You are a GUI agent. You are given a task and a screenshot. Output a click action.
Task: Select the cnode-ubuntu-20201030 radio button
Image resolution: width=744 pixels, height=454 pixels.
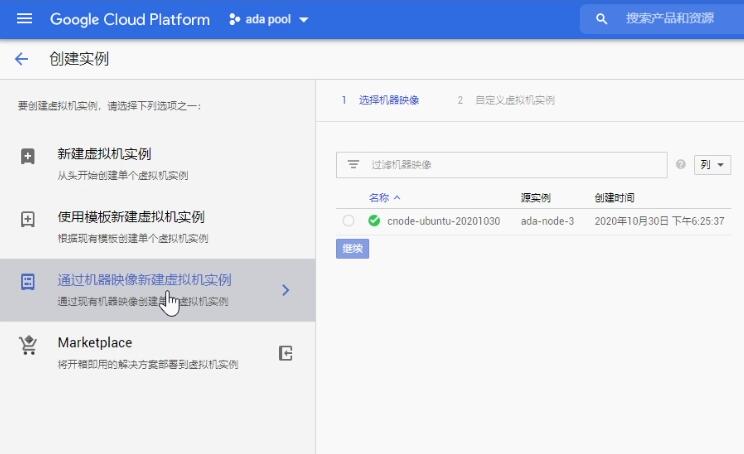pyautogui.click(x=348, y=221)
